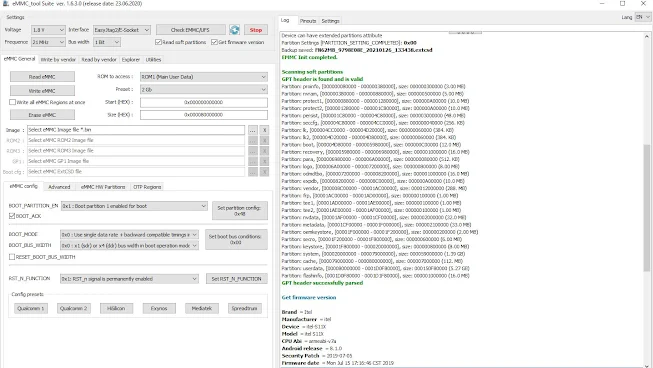Click the 'Partition: userdata' log line
653x368 pixels.
pos(375,269)
